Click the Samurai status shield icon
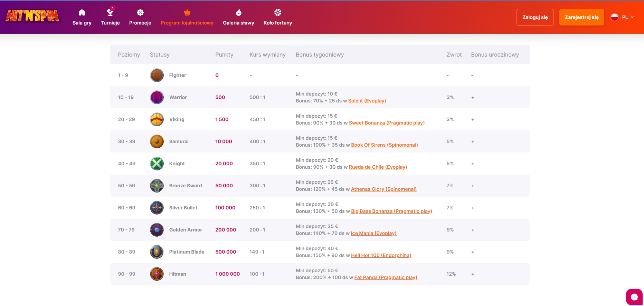644x306 pixels. point(157,141)
